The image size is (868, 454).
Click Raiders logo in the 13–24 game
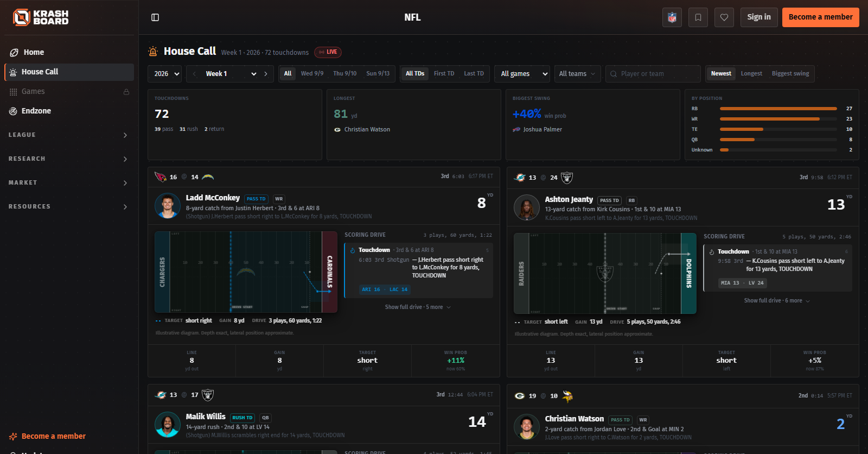(567, 178)
